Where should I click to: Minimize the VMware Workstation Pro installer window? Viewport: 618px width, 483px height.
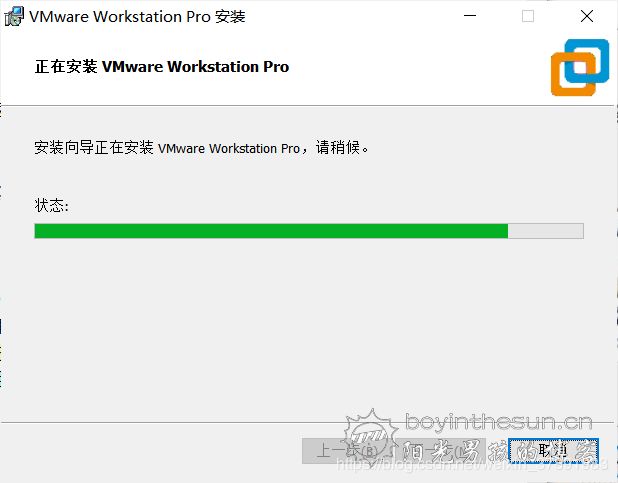pos(470,16)
